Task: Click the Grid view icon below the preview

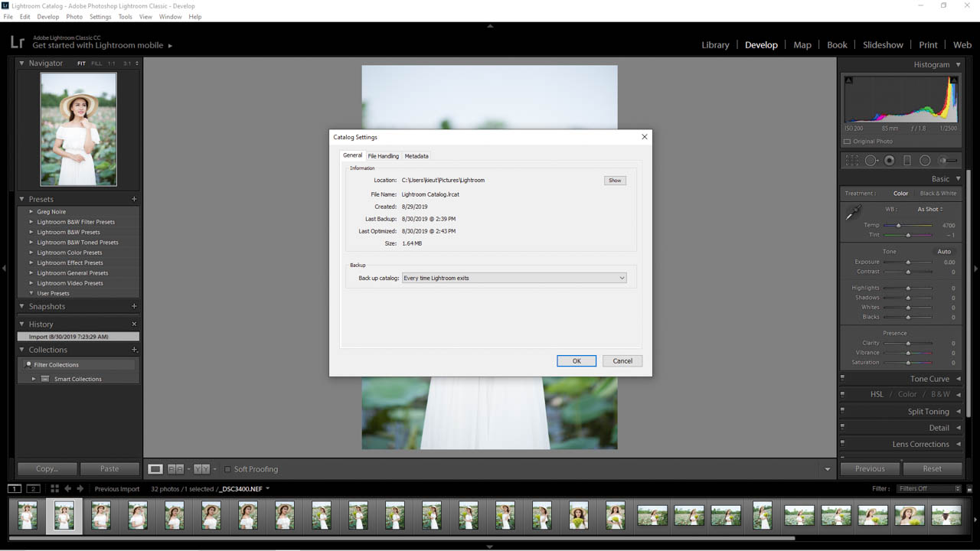Action: pos(54,488)
